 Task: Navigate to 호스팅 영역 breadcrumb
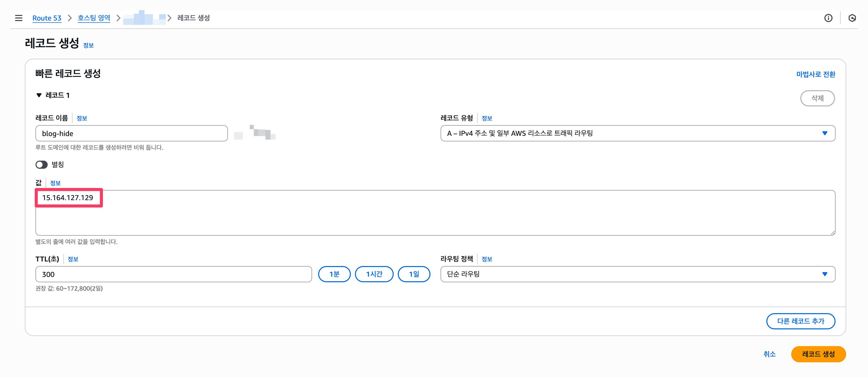(94, 18)
